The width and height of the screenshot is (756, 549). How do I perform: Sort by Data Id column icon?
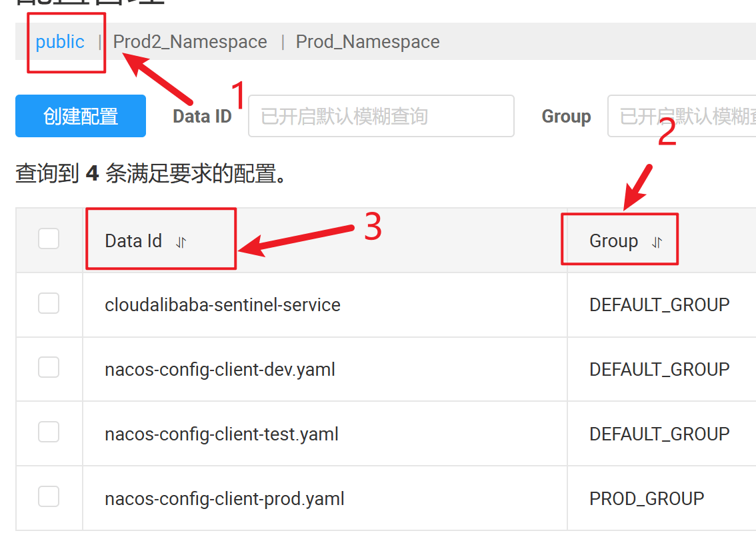[x=181, y=242]
